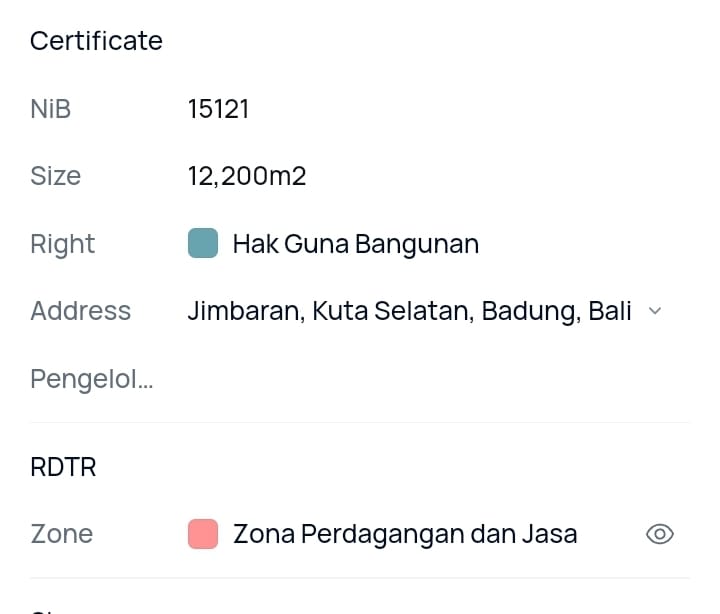Select the RDTR section heading
Viewport: 720px width, 614px height.
(63, 467)
